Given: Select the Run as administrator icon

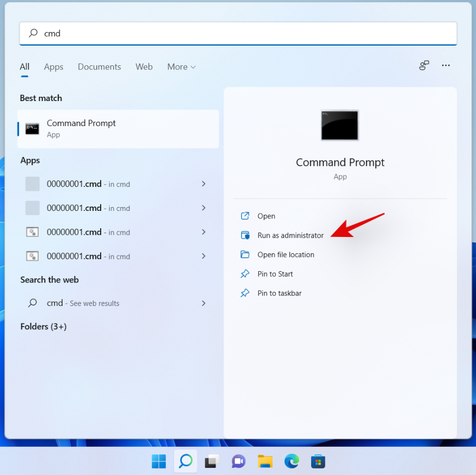Looking at the screenshot, I should [245, 235].
